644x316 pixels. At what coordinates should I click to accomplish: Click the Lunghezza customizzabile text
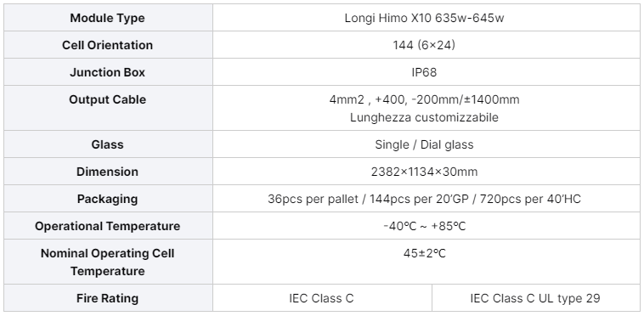click(424, 117)
